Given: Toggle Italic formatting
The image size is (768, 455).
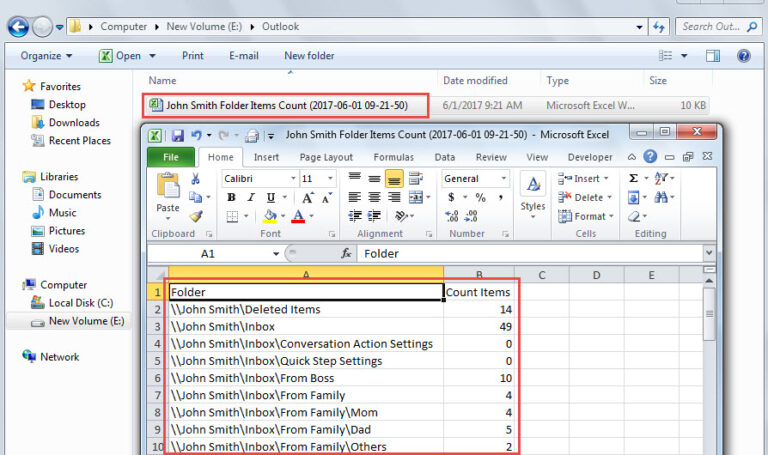Looking at the screenshot, I should tap(250, 198).
